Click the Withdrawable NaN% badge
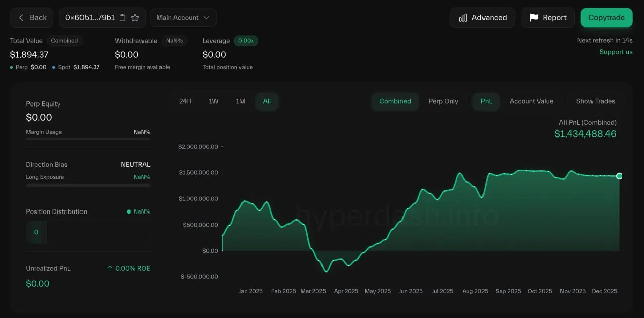The height and width of the screenshot is (318, 644). 174,41
